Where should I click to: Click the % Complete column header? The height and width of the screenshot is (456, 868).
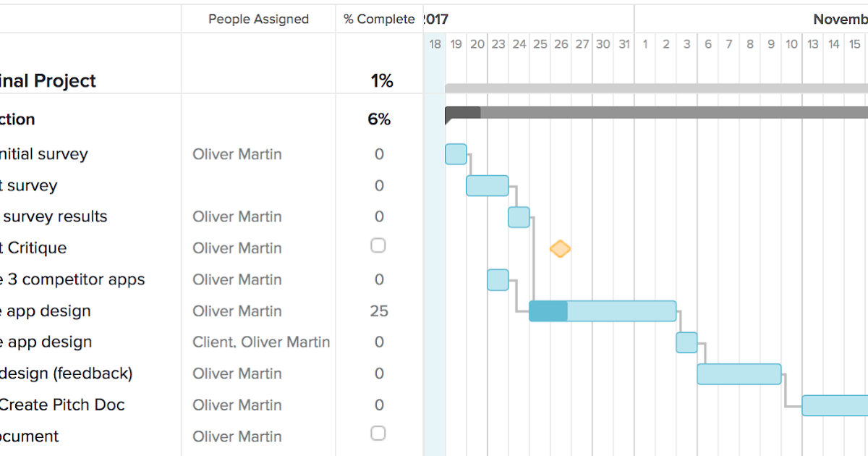379,19
